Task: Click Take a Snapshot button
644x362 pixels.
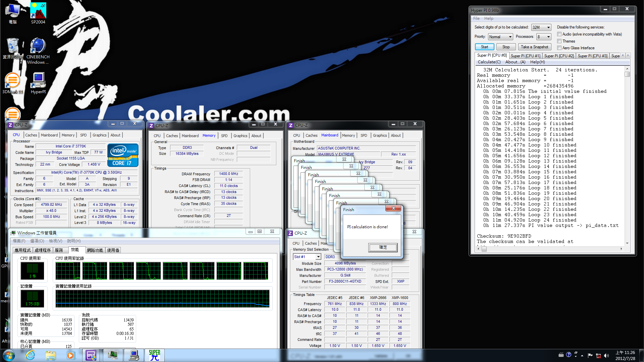Action: coord(534,47)
